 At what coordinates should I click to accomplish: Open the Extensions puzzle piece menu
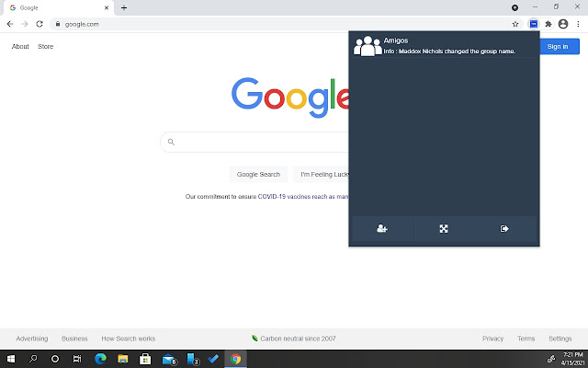pos(548,24)
